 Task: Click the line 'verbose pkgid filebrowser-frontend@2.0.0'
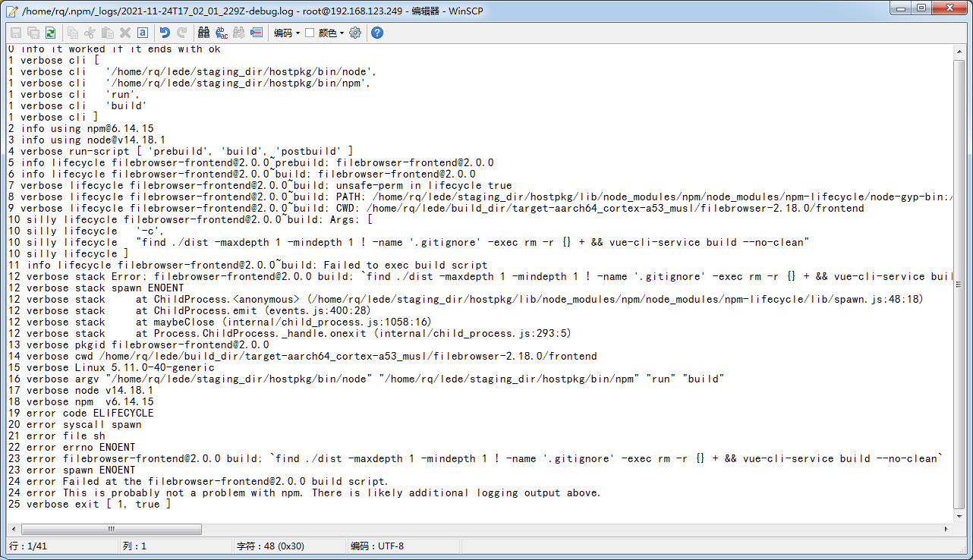(139, 344)
